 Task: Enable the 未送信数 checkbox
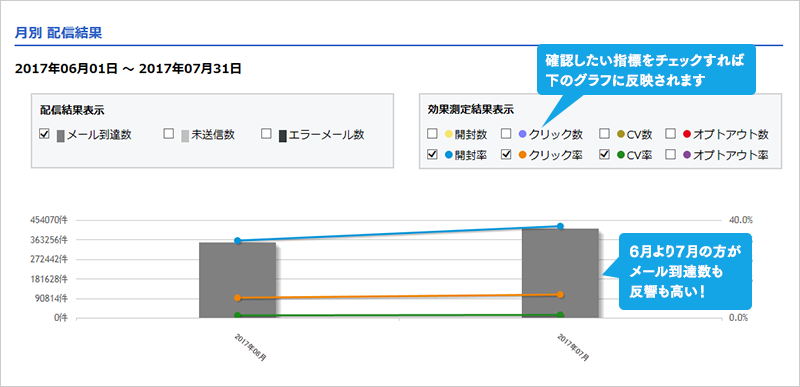point(168,134)
